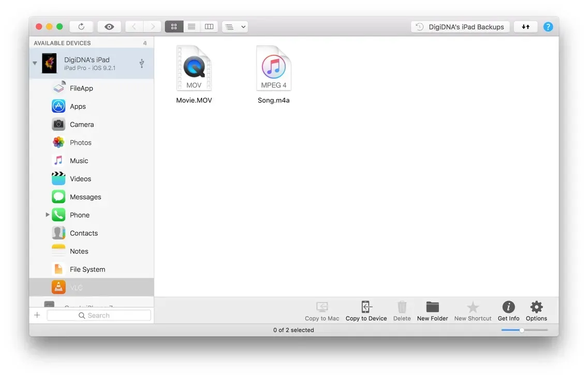Open the sort options dropdown
The image size is (588, 378).
pyautogui.click(x=235, y=26)
